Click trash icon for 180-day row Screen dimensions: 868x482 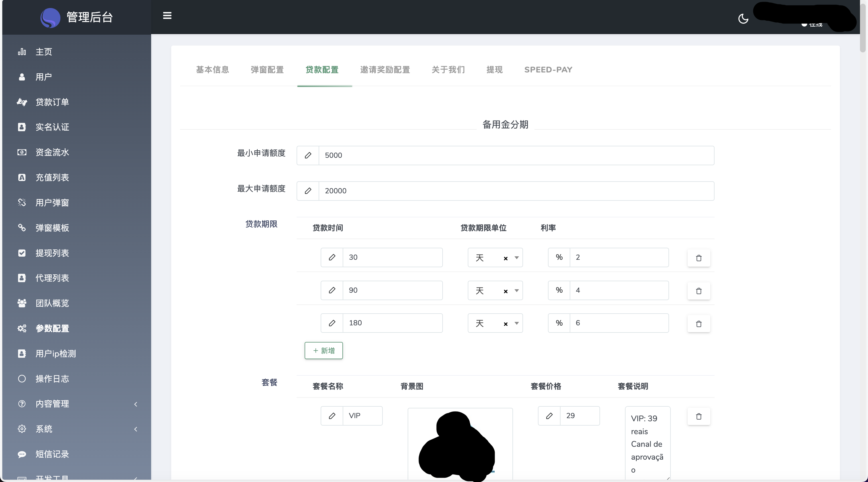699,324
